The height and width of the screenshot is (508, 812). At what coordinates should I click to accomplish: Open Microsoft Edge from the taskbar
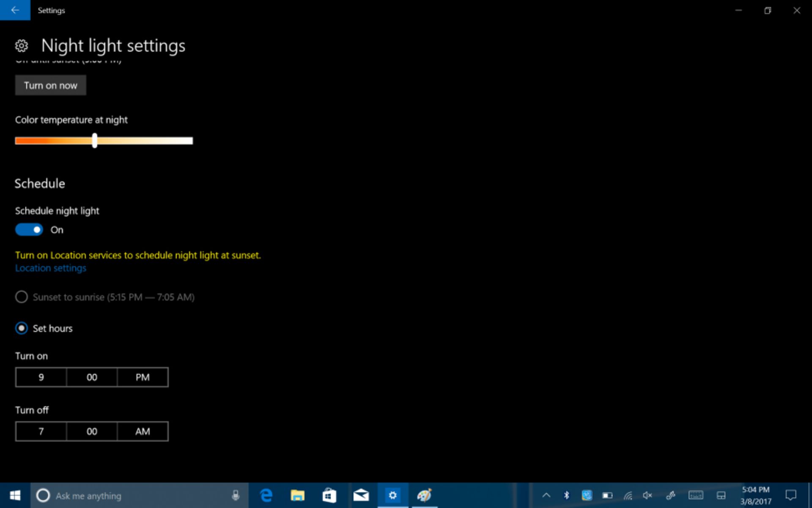[266, 495]
